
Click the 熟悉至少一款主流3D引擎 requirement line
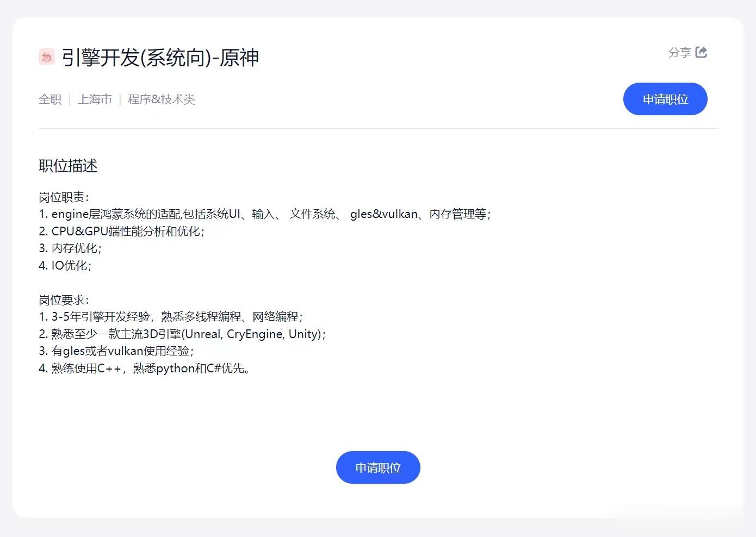pyautogui.click(x=182, y=334)
